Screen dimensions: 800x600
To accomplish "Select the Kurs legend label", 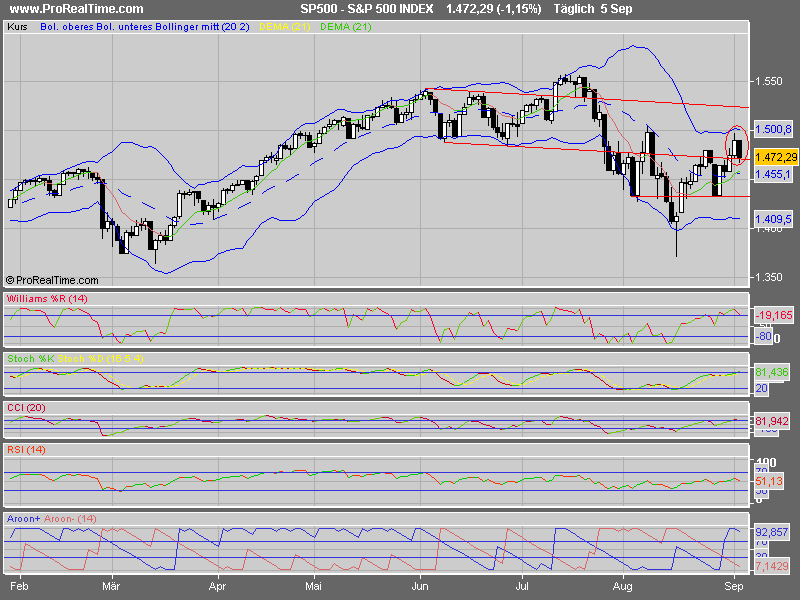I will click(17, 27).
